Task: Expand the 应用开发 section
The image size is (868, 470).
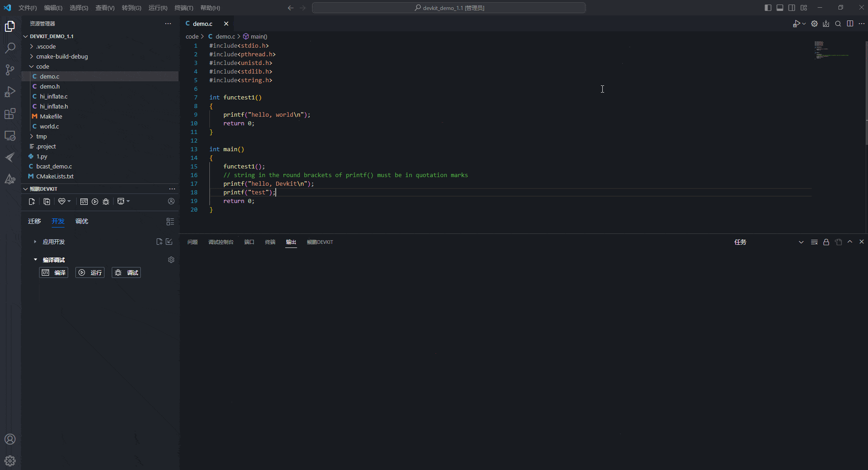Action: pyautogui.click(x=35, y=242)
